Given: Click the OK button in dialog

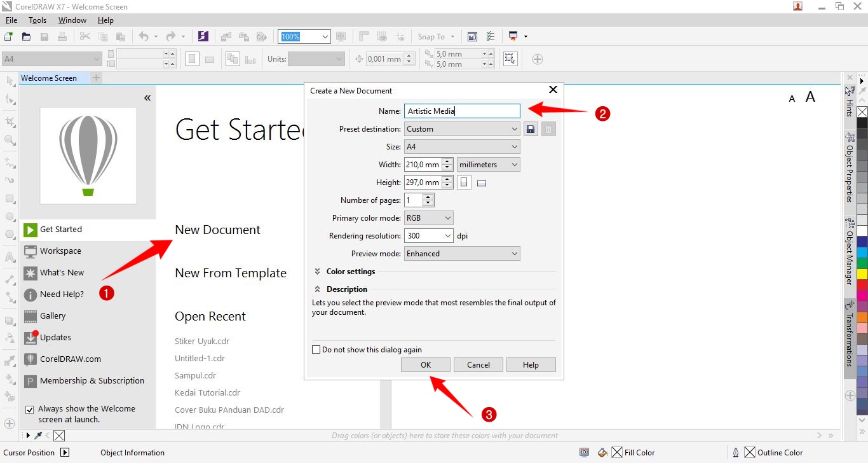Looking at the screenshot, I should 426,365.
